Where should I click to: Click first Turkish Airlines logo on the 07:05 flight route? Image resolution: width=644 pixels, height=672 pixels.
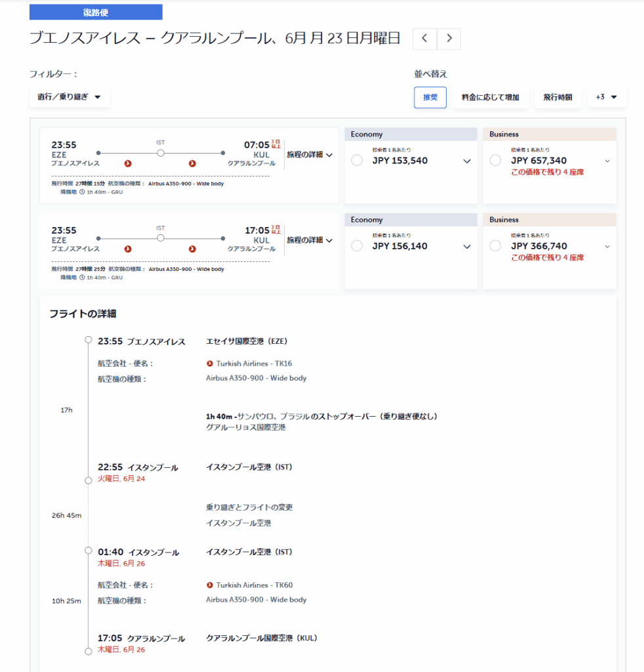[128, 163]
